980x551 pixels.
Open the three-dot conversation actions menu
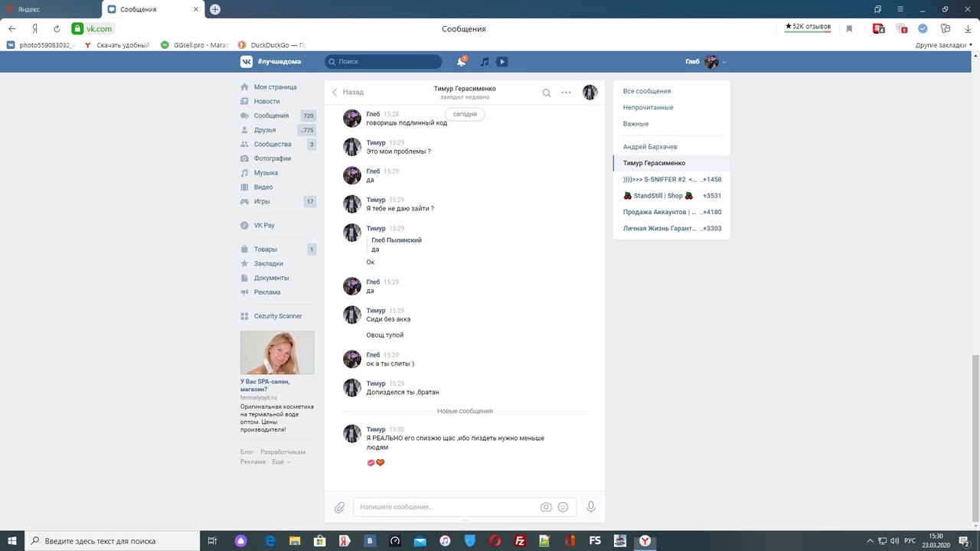click(566, 93)
